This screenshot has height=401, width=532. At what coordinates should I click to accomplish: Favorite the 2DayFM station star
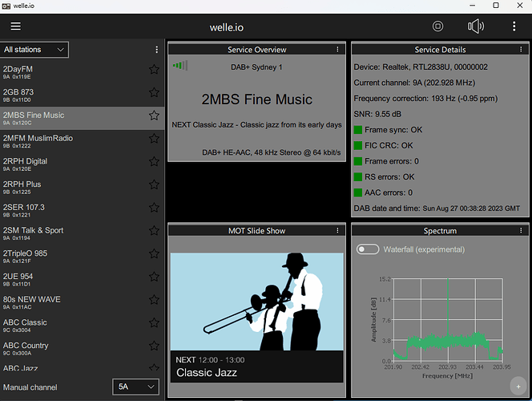(x=154, y=70)
